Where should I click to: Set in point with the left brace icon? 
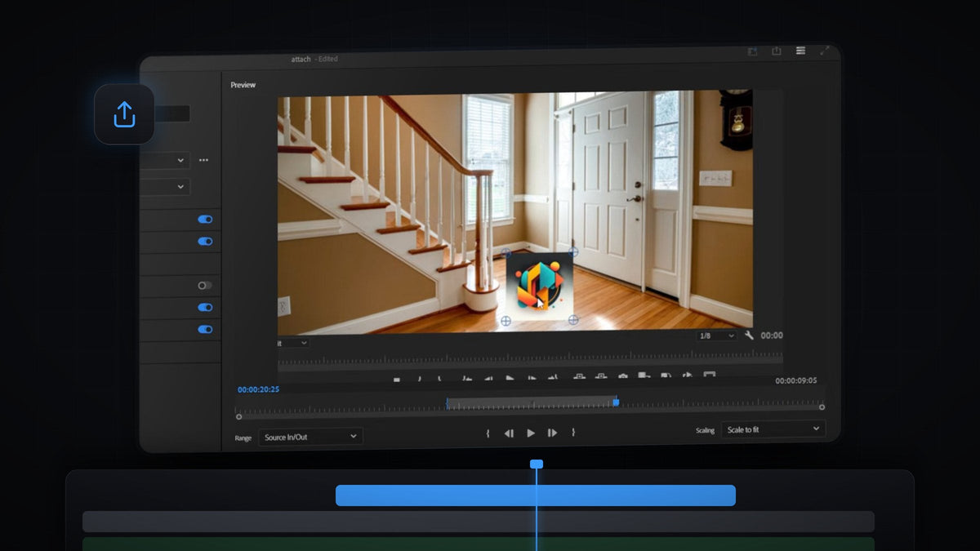[488, 433]
